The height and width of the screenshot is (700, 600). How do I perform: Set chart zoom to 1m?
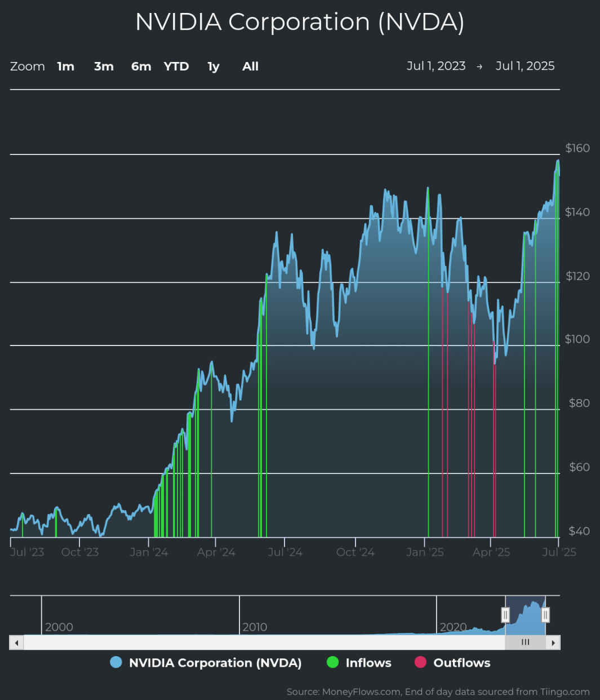click(66, 67)
